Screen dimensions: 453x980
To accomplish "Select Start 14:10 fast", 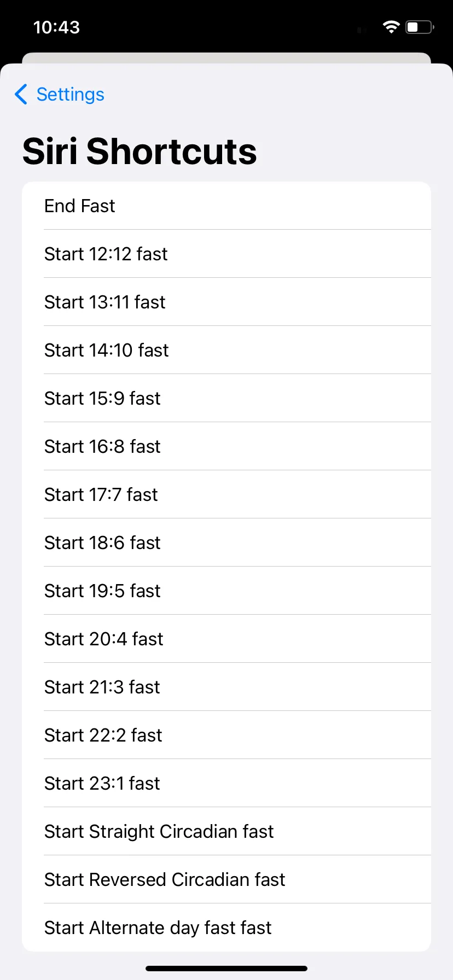I will (x=226, y=350).
